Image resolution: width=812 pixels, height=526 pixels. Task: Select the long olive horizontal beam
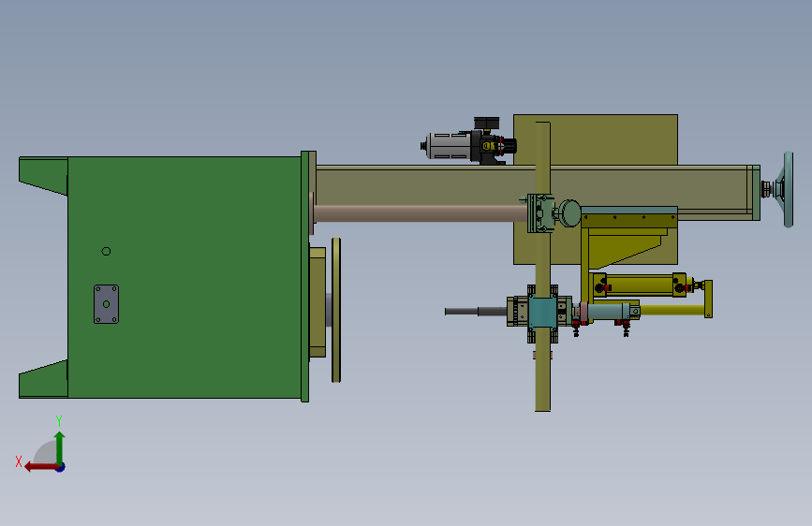[536, 193]
